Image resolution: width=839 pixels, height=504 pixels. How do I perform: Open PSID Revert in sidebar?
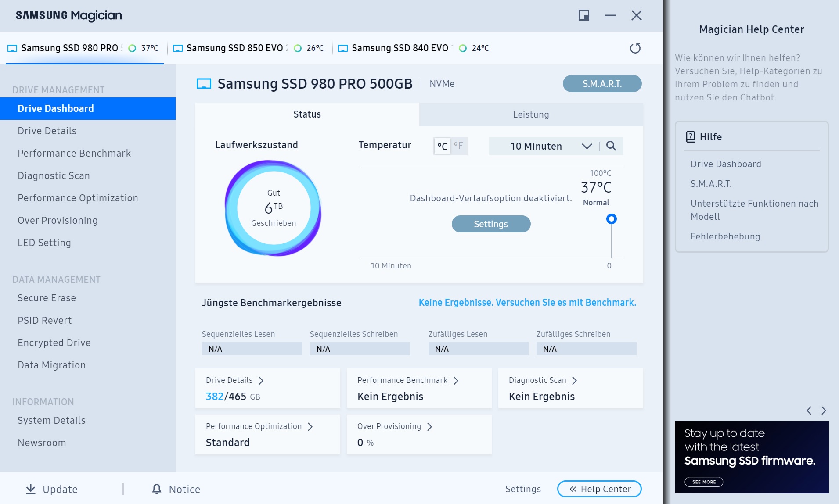click(x=88, y=320)
